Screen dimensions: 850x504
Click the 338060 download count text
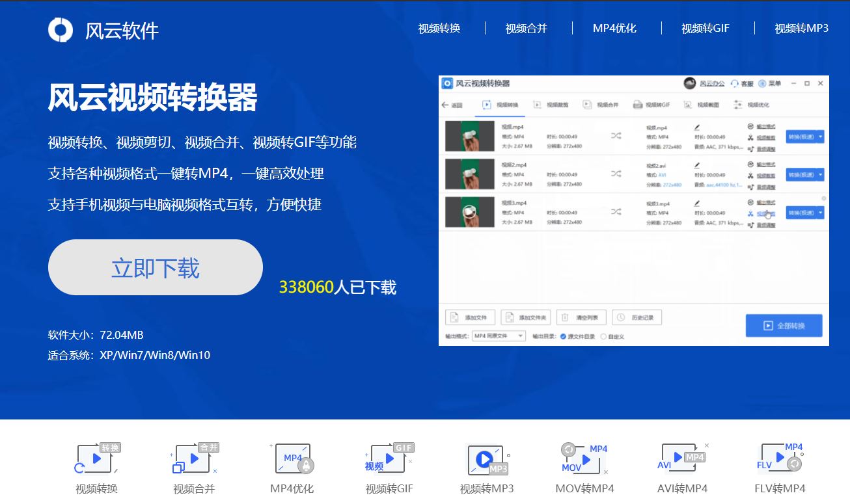306,287
